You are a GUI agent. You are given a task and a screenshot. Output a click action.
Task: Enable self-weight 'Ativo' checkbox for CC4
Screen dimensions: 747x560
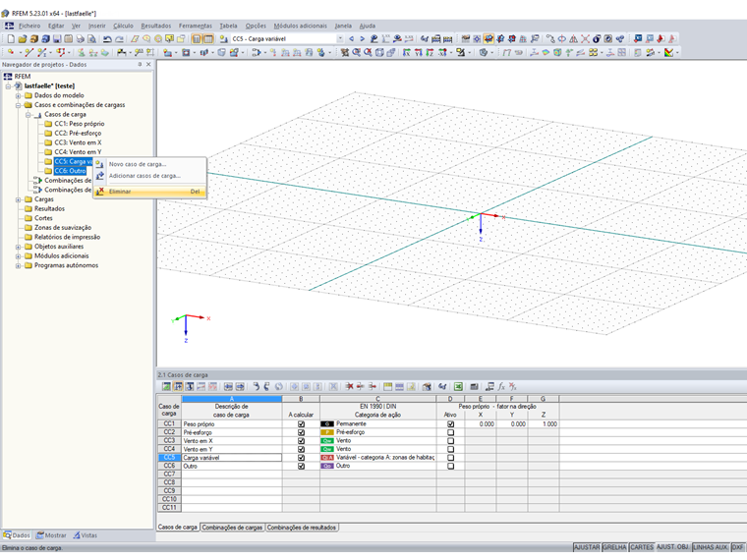coord(451,449)
